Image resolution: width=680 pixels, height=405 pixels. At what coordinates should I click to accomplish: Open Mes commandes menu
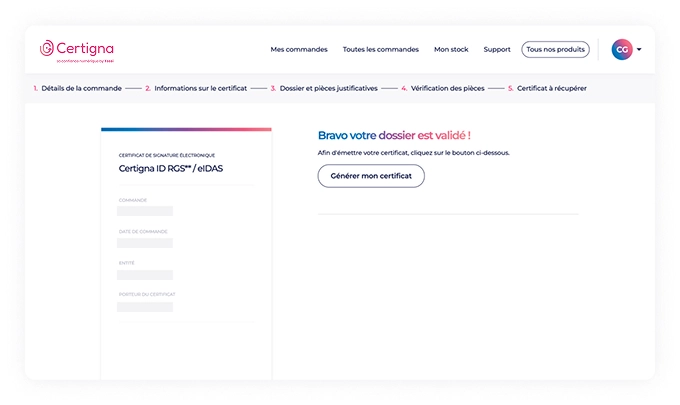299,49
